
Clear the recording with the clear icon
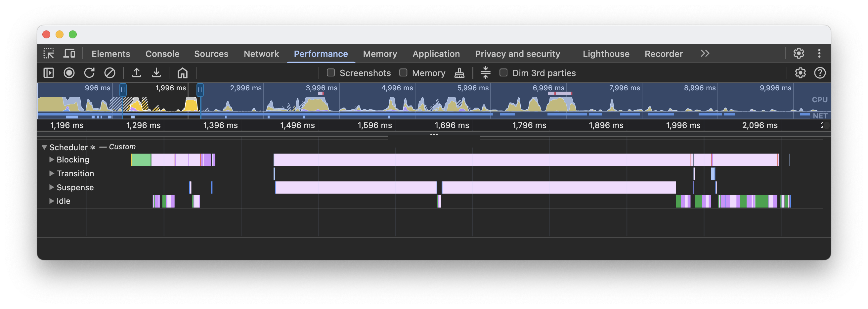pyautogui.click(x=109, y=73)
